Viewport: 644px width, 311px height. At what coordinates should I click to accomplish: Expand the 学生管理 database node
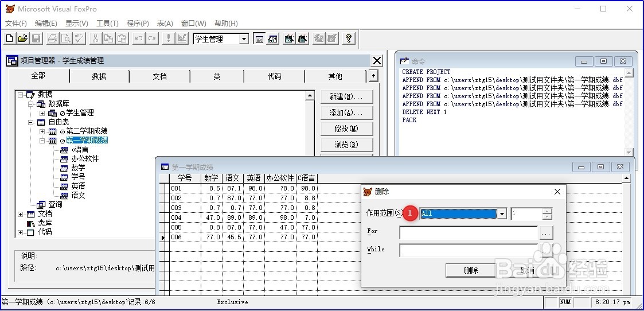coord(42,113)
